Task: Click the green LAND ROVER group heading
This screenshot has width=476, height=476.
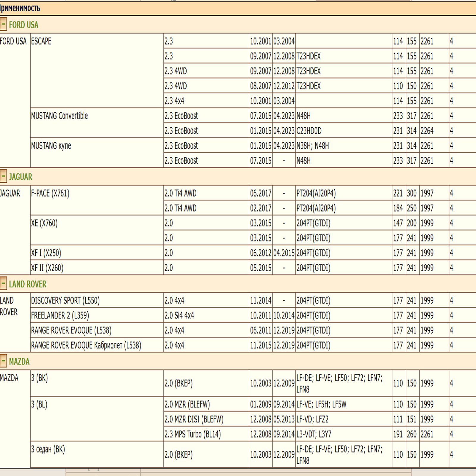Action: tap(27, 284)
